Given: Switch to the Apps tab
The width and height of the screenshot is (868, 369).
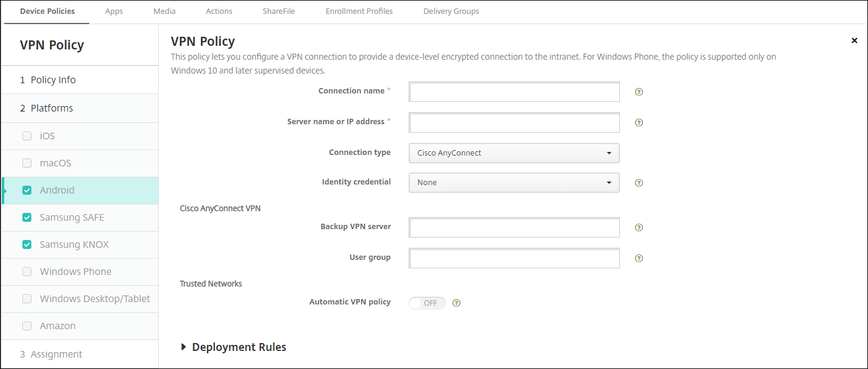Looking at the screenshot, I should click(x=114, y=11).
